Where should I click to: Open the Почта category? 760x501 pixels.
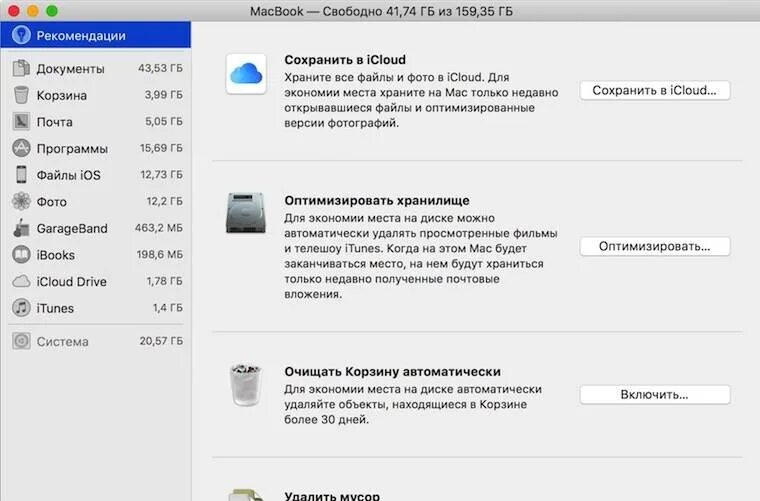(x=96, y=122)
